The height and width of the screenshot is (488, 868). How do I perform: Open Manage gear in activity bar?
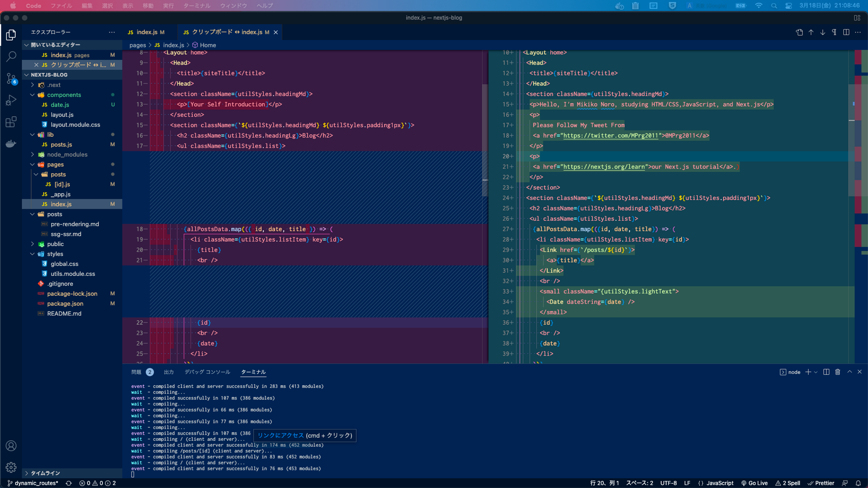11,467
